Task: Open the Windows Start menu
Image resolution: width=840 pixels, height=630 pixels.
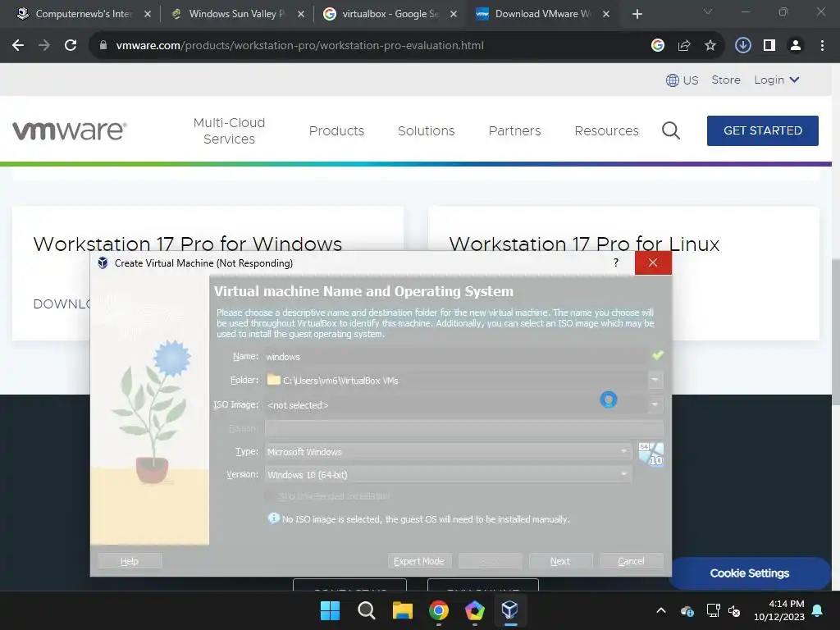Action: coord(330,610)
